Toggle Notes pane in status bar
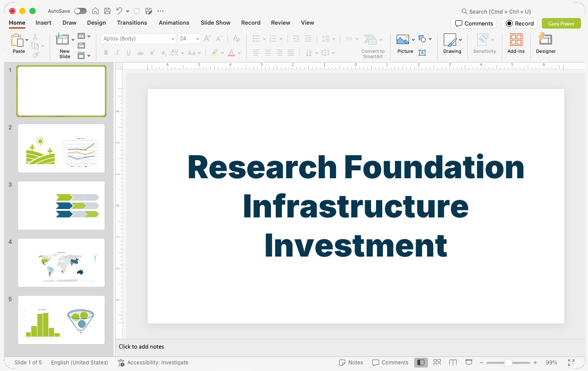 351,363
